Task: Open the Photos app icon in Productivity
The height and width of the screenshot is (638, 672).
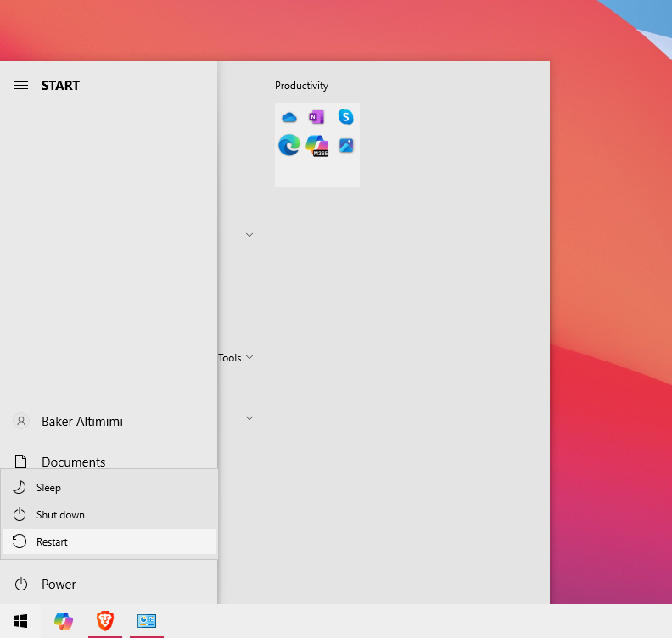Action: [345, 146]
